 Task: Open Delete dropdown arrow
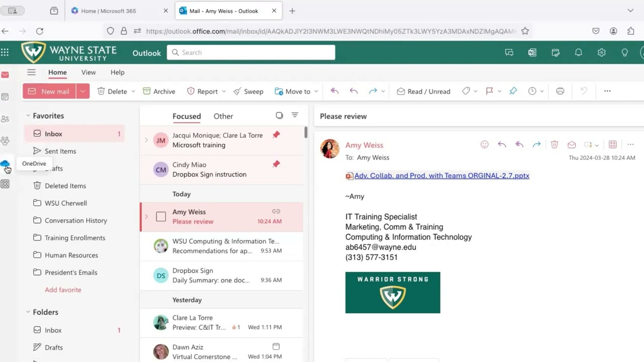[133, 92]
